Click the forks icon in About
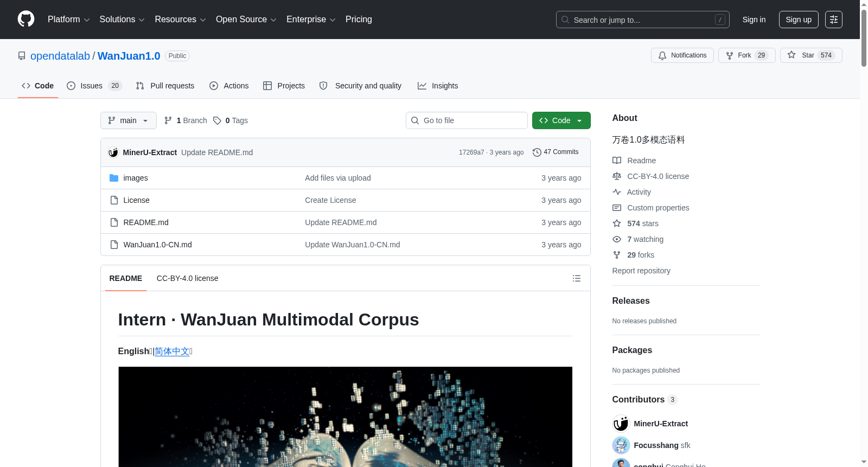868x467 pixels. 617,255
